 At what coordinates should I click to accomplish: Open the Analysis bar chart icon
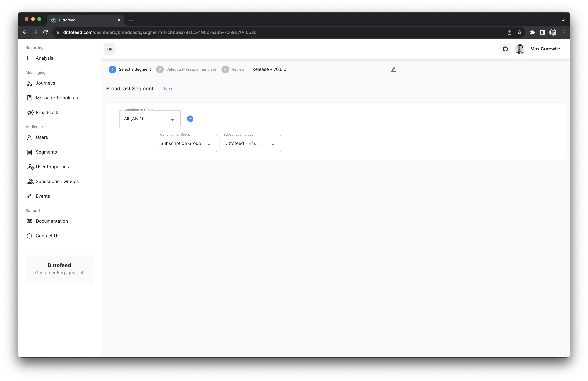point(29,58)
